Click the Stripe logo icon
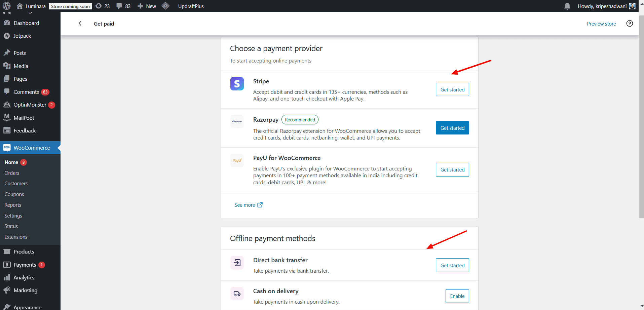Image resolution: width=644 pixels, height=310 pixels. [237, 84]
